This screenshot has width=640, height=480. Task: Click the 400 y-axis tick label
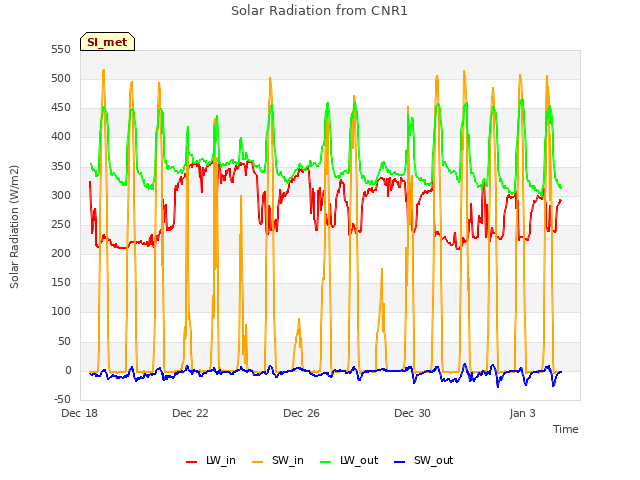(61, 137)
